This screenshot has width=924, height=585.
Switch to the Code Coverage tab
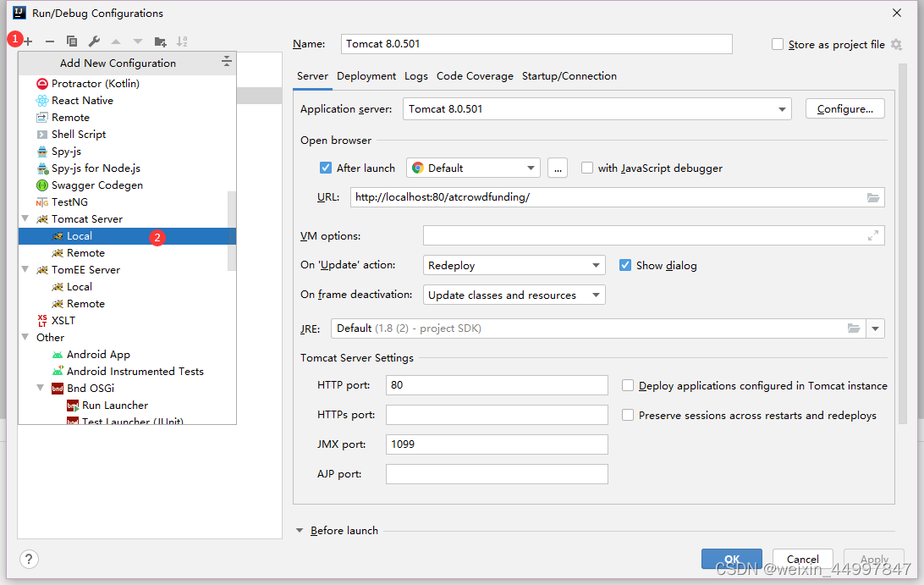(x=475, y=76)
